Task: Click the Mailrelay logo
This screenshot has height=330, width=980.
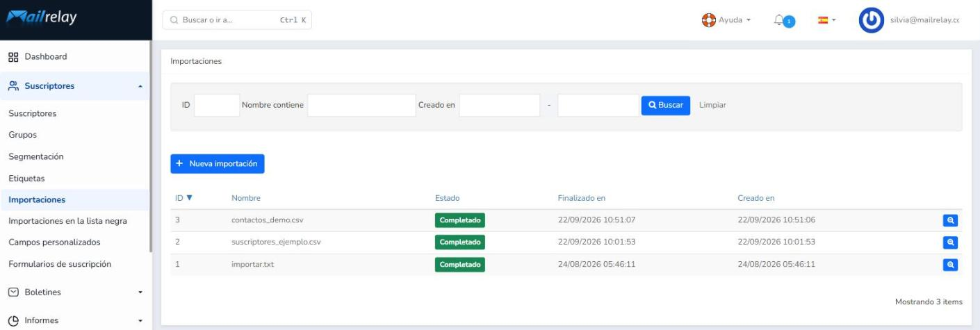Action: [x=42, y=19]
